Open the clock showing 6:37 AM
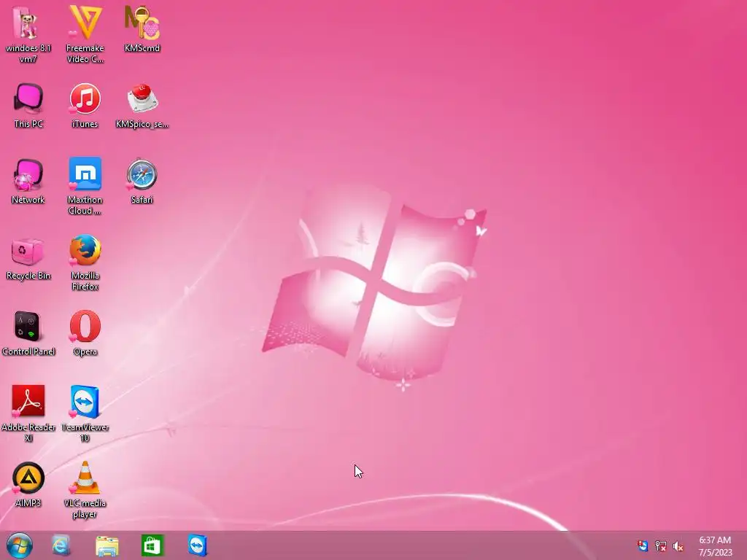747x560 pixels. pos(715,546)
